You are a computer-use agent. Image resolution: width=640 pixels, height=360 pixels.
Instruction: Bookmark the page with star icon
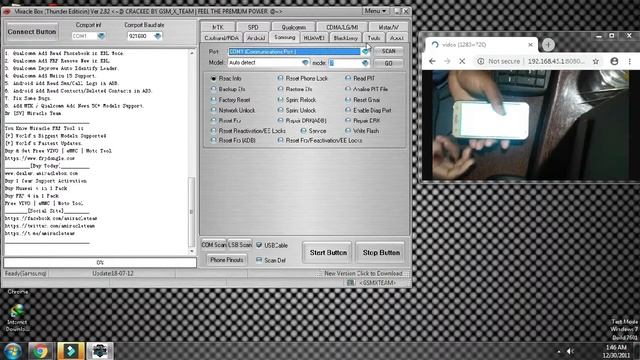[x=596, y=61]
